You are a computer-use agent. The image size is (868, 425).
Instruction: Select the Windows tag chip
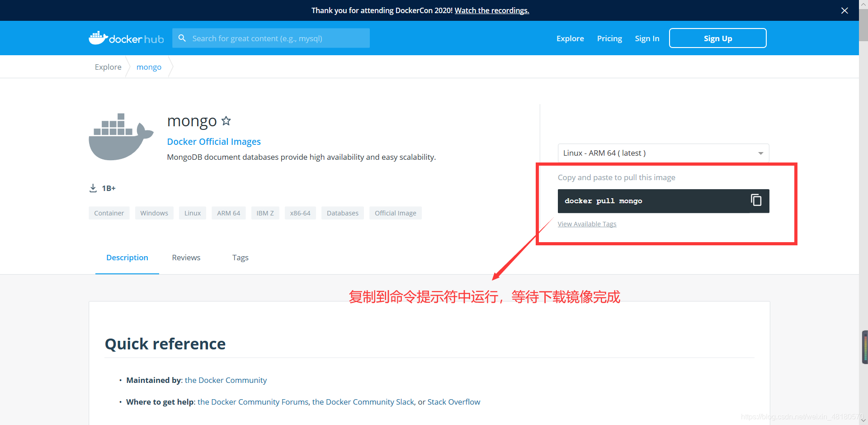(154, 213)
